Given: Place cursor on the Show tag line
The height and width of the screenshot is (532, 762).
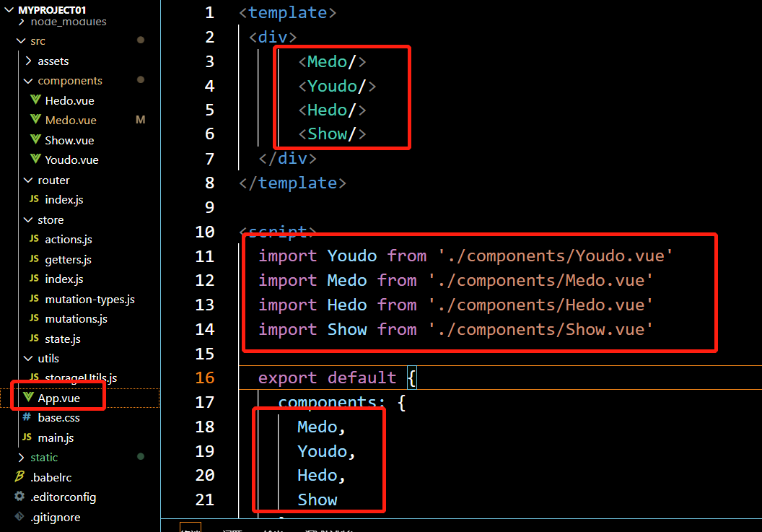Looking at the screenshot, I should pyautogui.click(x=332, y=134).
